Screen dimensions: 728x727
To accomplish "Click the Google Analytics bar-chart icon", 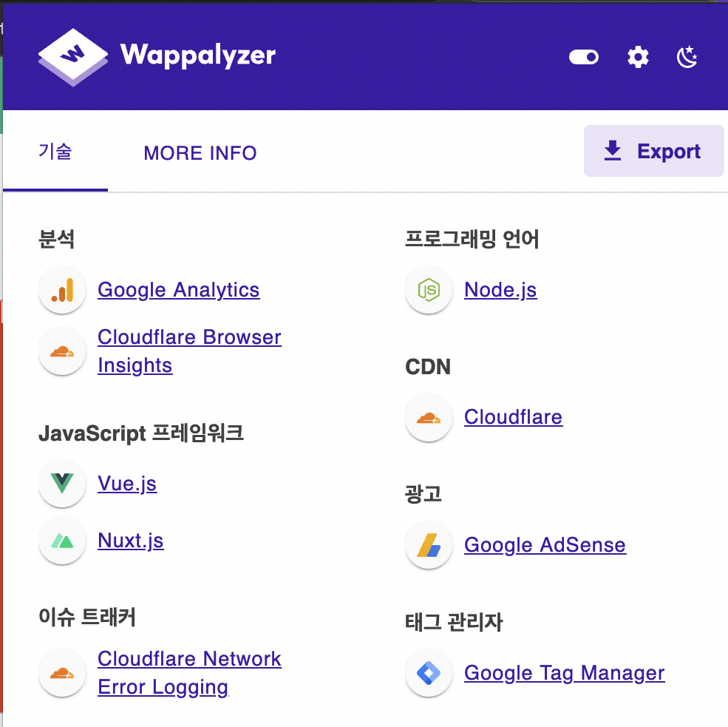I will (x=62, y=290).
